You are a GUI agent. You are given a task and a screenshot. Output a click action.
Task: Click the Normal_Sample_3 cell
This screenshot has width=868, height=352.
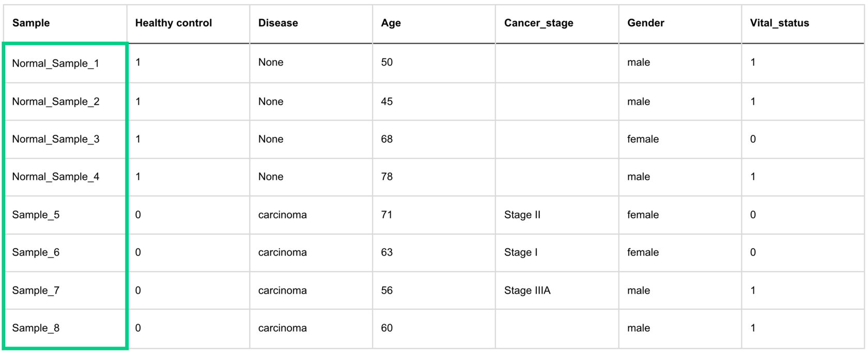[56, 139]
